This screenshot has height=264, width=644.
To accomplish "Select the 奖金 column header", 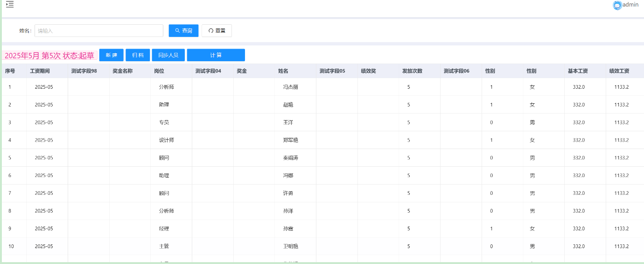I will 242,71.
